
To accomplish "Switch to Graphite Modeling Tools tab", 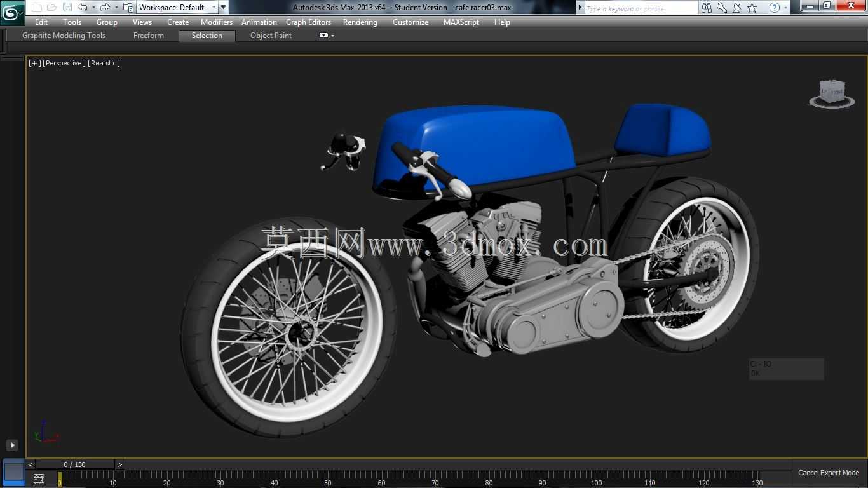I will pos(64,36).
